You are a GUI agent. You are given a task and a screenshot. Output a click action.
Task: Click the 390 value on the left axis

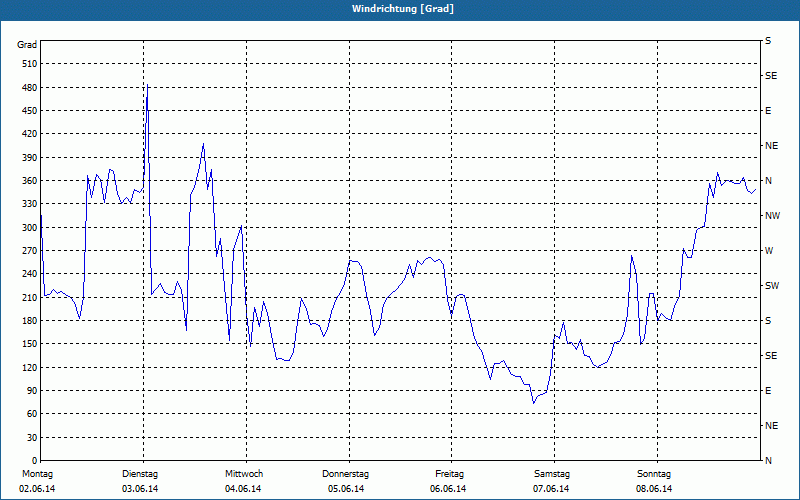30,158
